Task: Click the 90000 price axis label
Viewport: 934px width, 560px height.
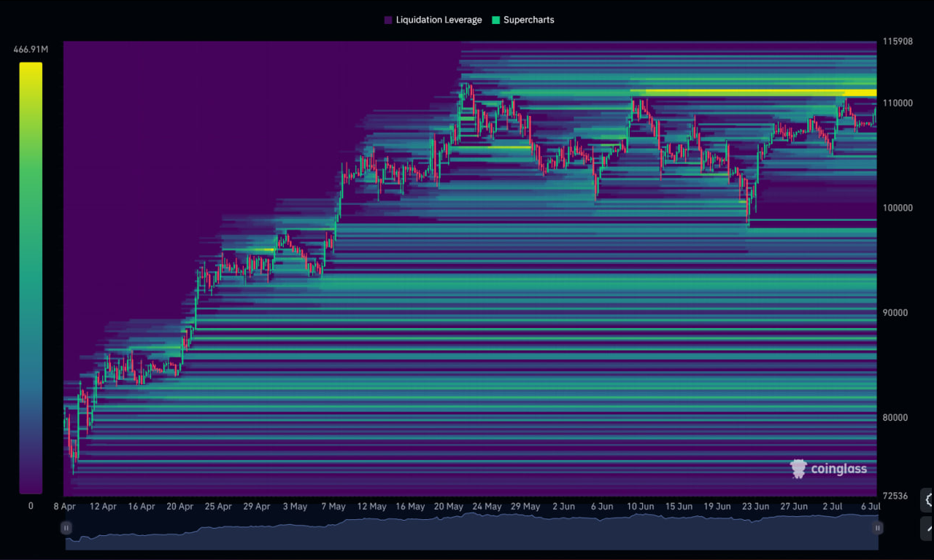Action: pos(895,313)
